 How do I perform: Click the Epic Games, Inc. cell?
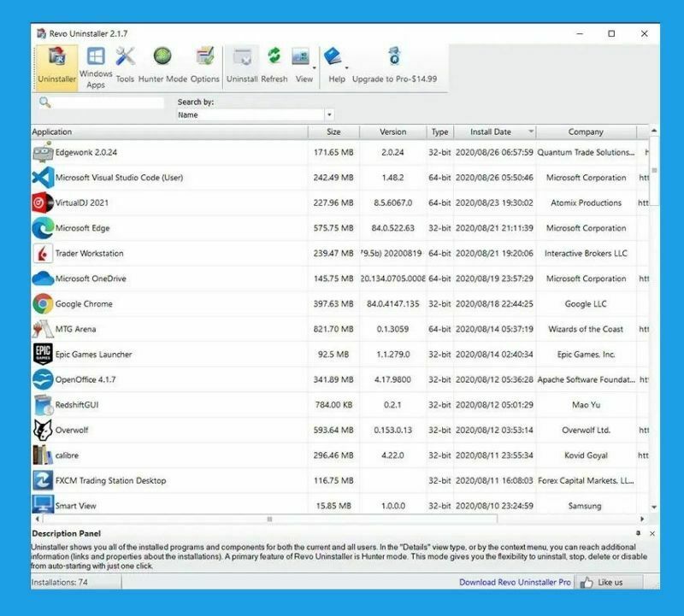[586, 355]
